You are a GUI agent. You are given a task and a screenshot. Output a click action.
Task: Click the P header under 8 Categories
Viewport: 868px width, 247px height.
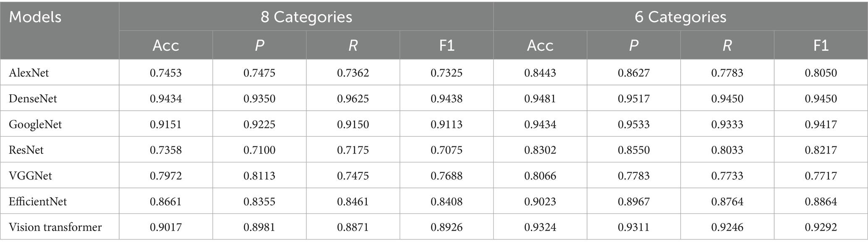(x=259, y=45)
